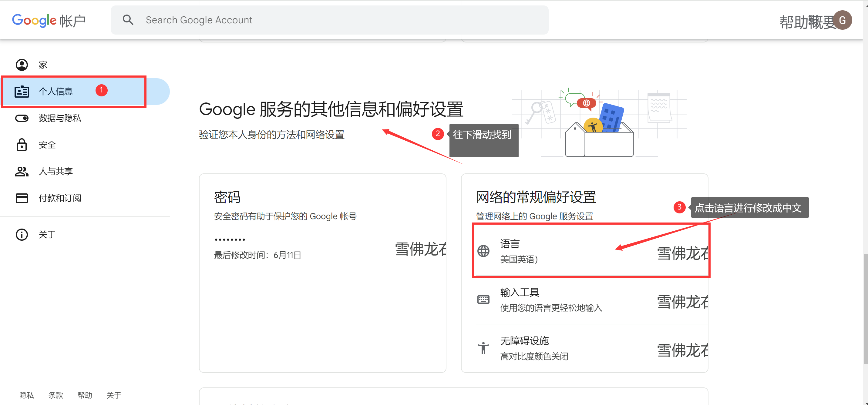The image size is (868, 405).
Task: Click the About info circle icon
Action: tap(22, 235)
